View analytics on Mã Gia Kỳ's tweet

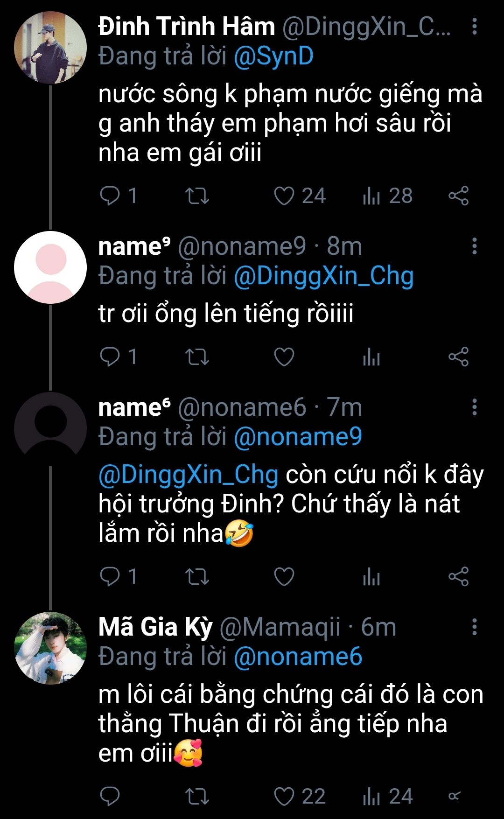coord(371,796)
